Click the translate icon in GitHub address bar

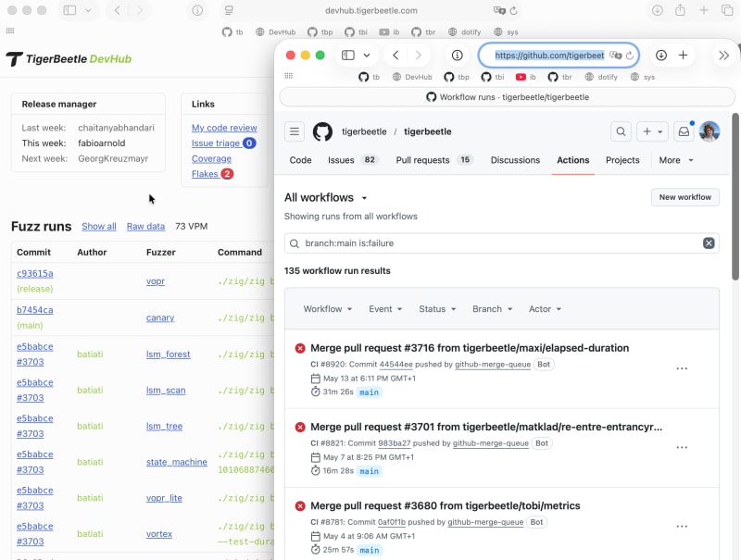click(615, 56)
